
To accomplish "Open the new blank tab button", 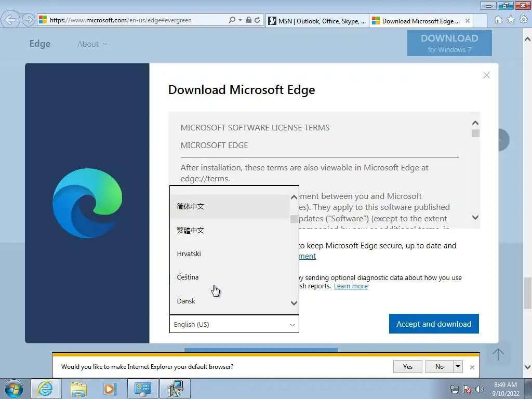I will point(480,21).
